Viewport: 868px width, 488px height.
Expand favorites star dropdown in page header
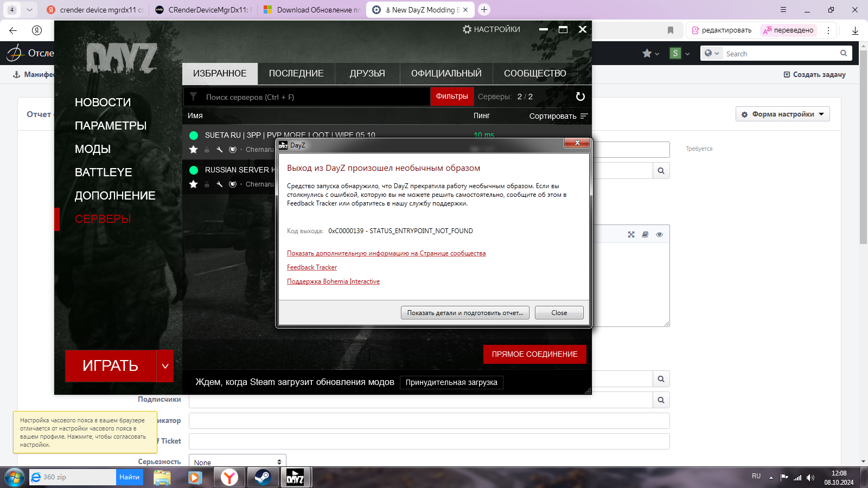coord(650,53)
